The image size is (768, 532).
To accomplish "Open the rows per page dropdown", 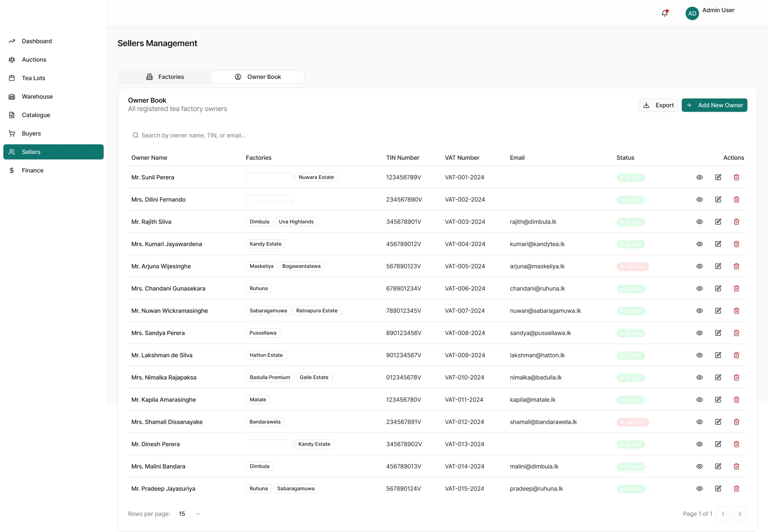I will (x=189, y=514).
